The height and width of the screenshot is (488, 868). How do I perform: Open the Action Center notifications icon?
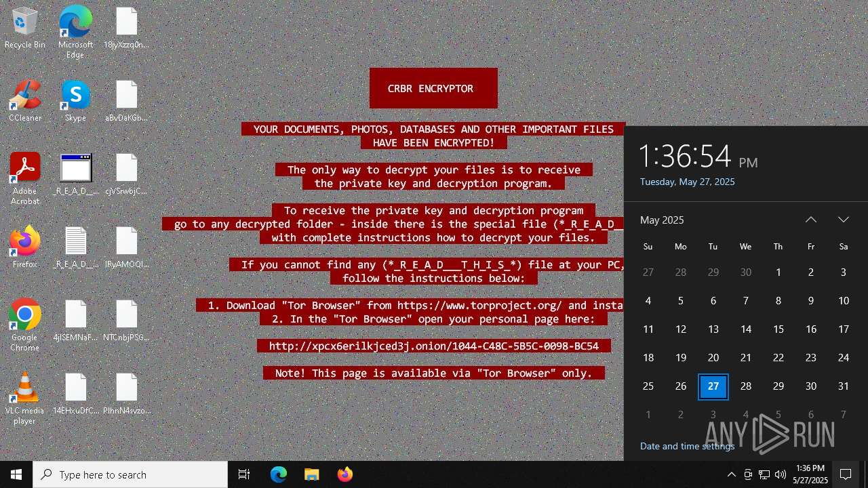pos(846,474)
